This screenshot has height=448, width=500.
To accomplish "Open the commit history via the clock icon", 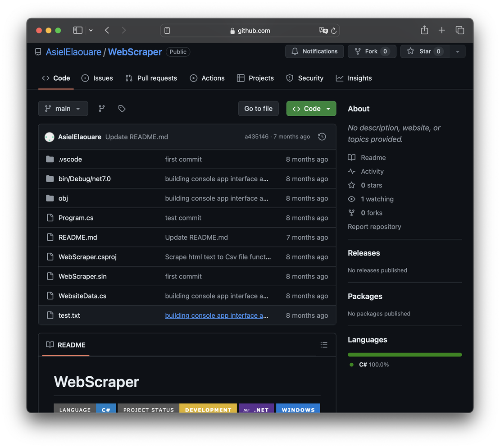I will (x=322, y=136).
